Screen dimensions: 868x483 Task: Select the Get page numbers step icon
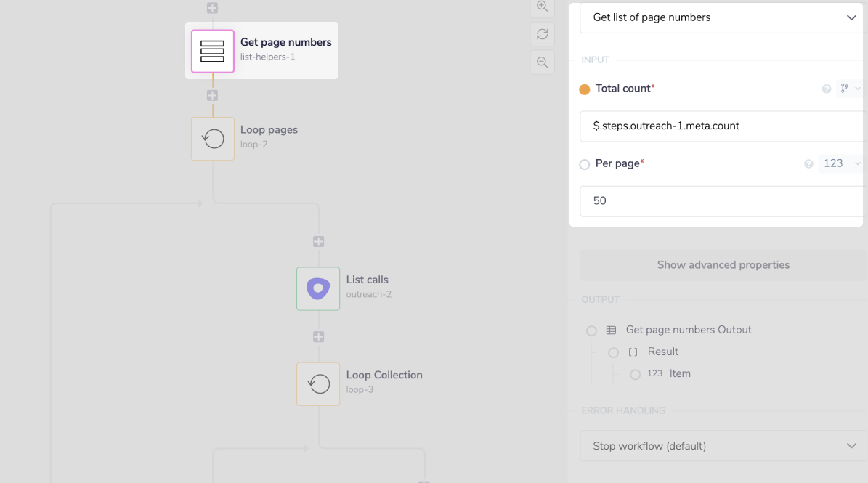pyautogui.click(x=213, y=51)
